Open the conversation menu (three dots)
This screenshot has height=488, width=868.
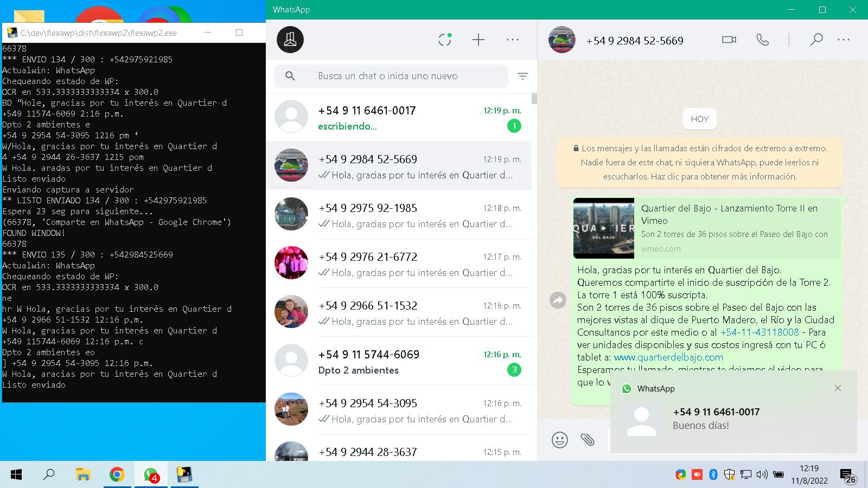(844, 40)
